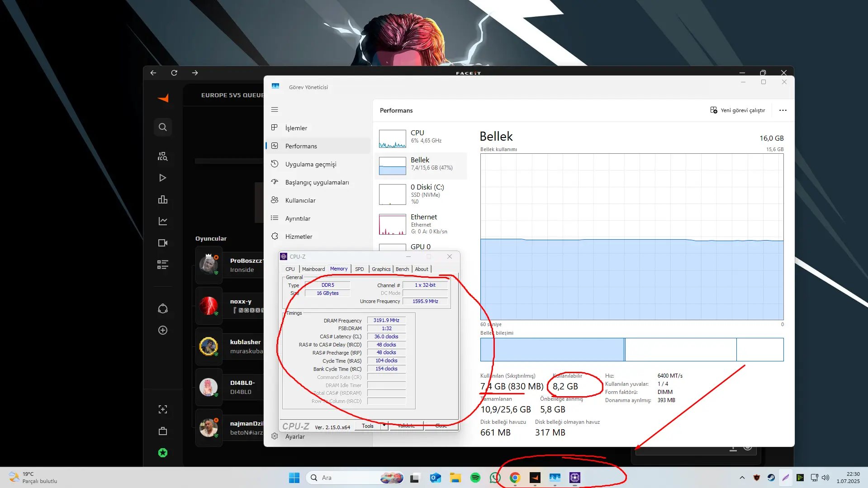Click the Steam icon in the system tray
Viewport: 868px width, 488px height.
[771, 478]
